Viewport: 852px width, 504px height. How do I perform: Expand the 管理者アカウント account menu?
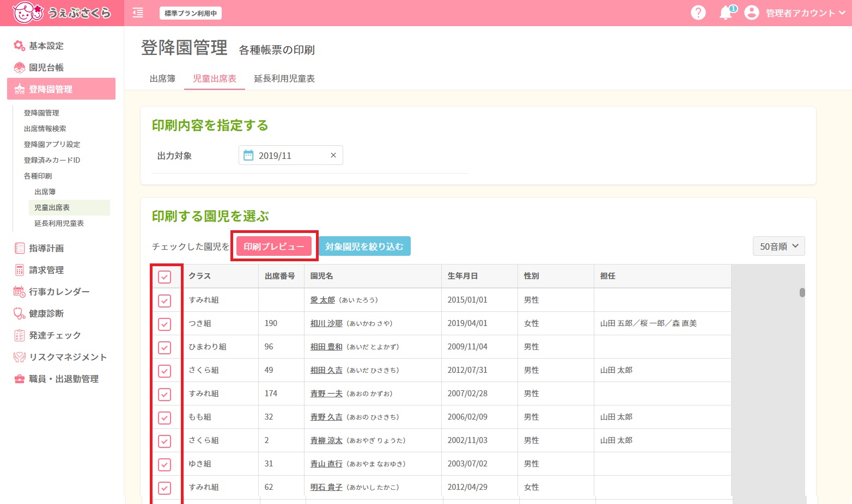point(806,13)
